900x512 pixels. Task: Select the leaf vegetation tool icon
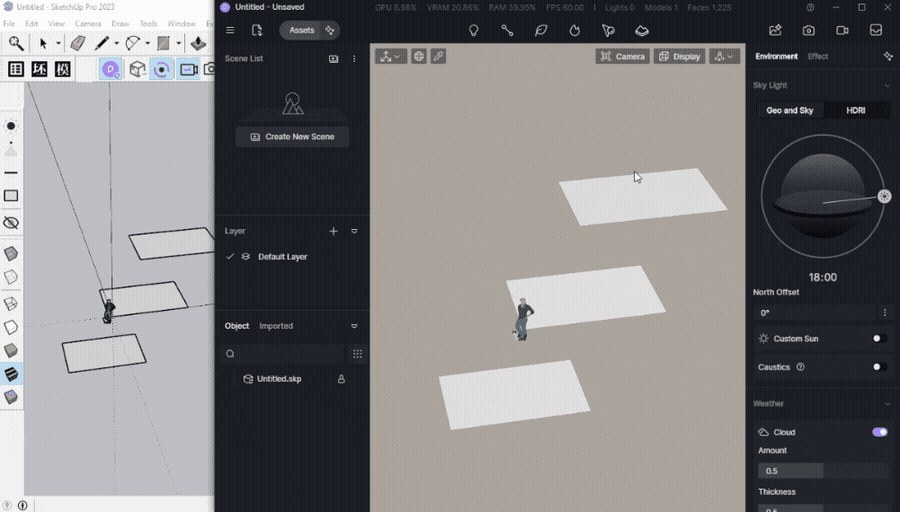[x=541, y=30]
